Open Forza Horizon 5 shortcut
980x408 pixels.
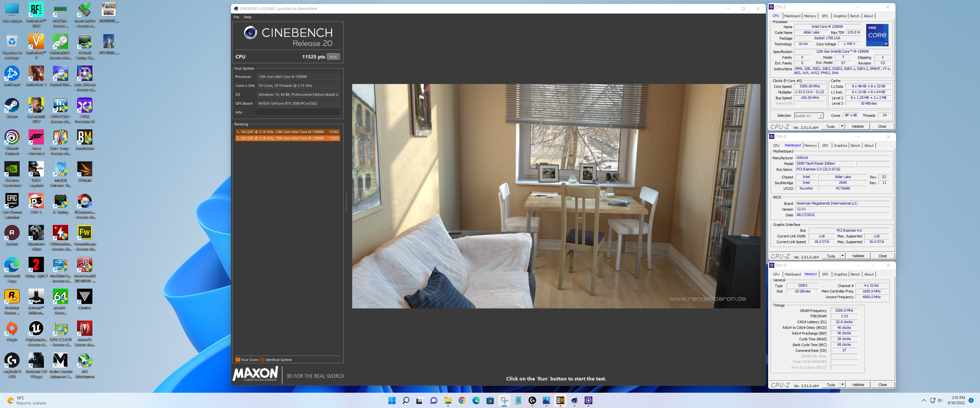tap(36, 143)
